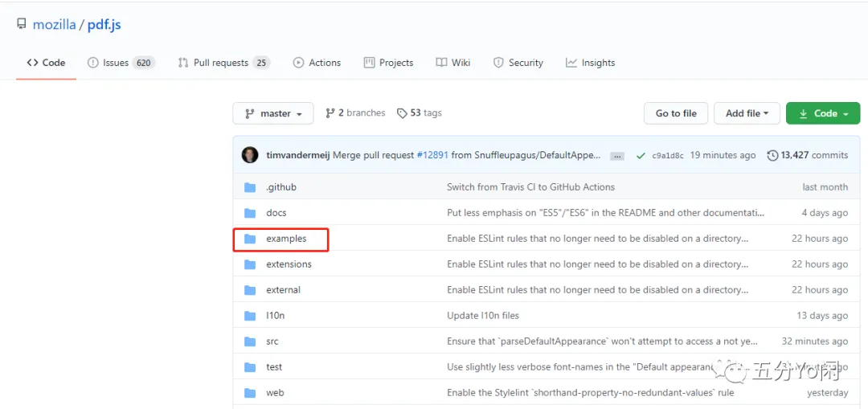Screen dimensions: 868x409
Task: Open the Issues tab
Action: click(x=121, y=63)
